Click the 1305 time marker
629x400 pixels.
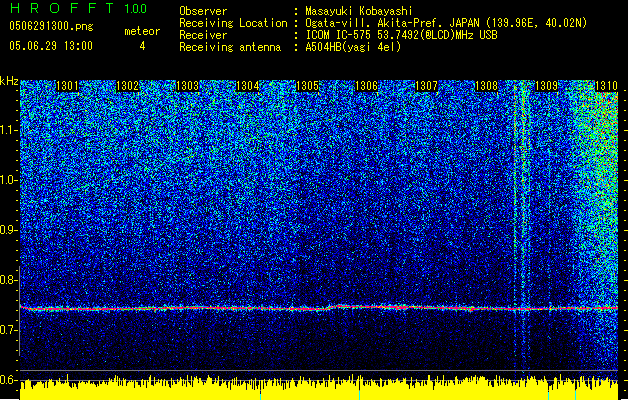point(307,86)
